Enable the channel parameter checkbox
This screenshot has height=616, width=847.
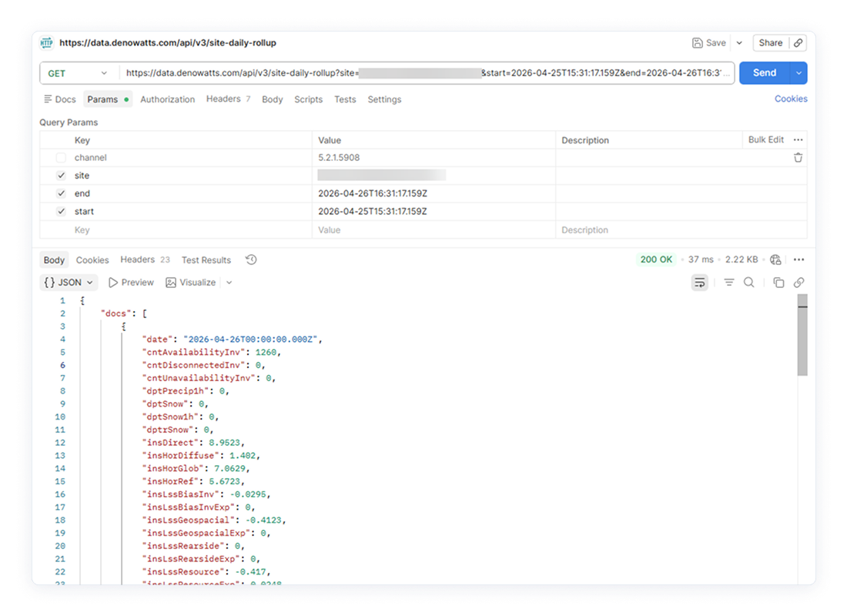pos(61,158)
